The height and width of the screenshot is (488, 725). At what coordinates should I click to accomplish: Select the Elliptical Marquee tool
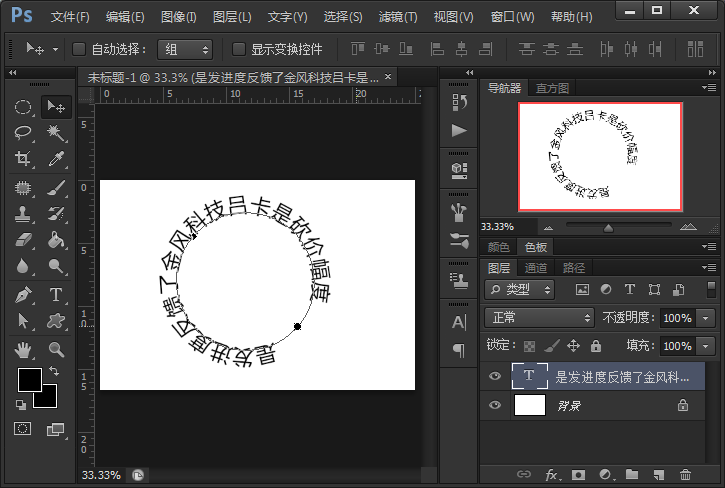click(23, 107)
